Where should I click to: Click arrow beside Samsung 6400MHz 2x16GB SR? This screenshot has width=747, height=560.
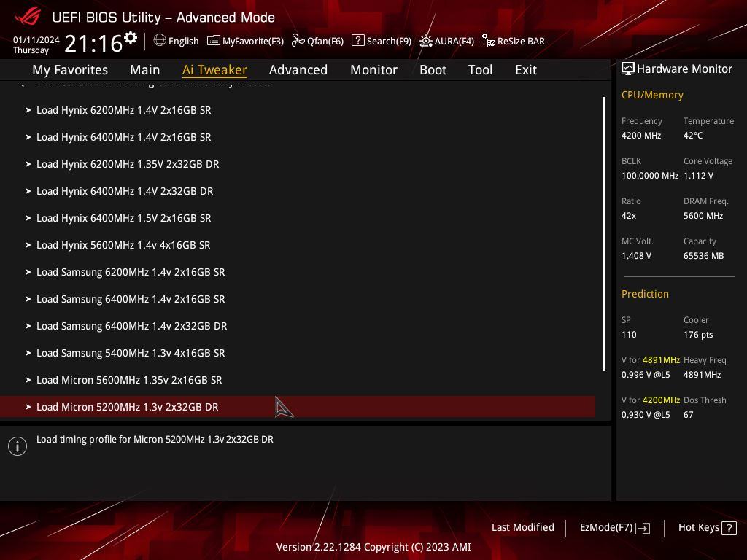coord(28,299)
